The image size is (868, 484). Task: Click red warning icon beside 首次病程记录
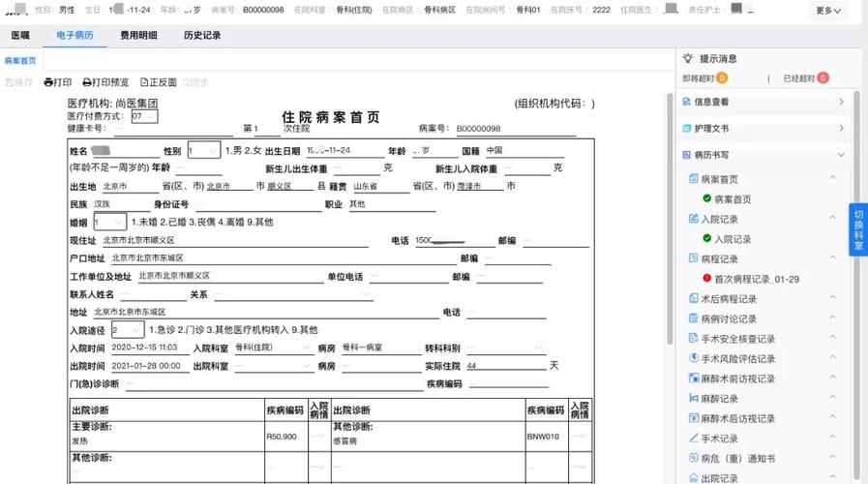(707, 278)
